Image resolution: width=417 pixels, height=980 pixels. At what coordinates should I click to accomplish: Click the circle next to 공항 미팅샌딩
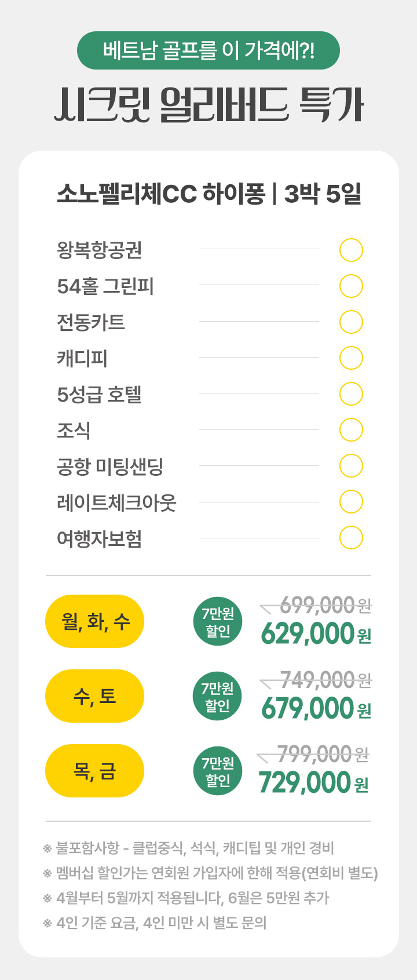[351, 466]
